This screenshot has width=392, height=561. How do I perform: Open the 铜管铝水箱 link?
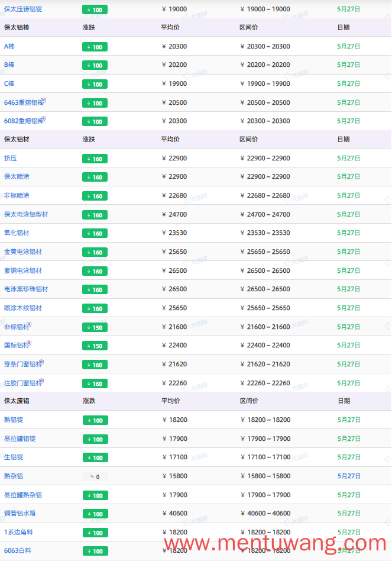pyautogui.click(x=20, y=513)
